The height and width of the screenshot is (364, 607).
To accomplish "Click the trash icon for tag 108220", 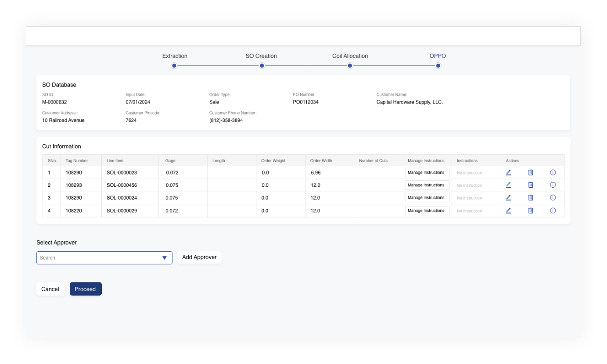I will [530, 211].
